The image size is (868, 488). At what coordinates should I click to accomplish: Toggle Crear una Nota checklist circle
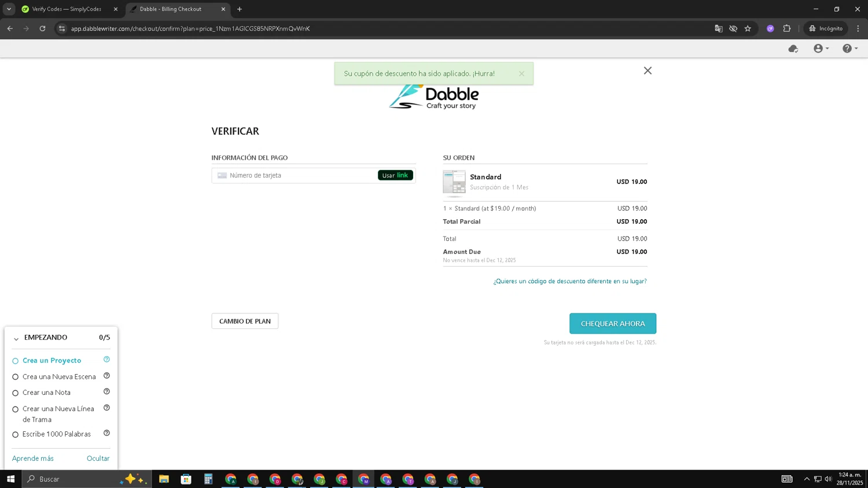pos(16,393)
